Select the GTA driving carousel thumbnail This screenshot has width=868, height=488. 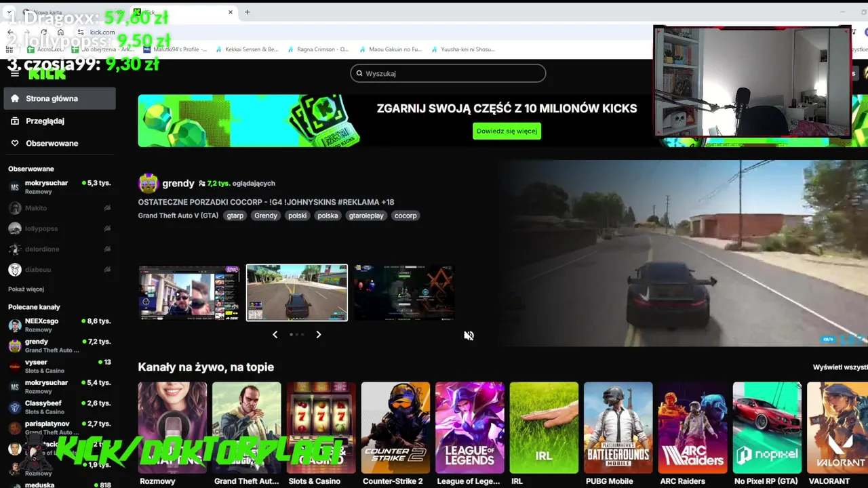[297, 293]
